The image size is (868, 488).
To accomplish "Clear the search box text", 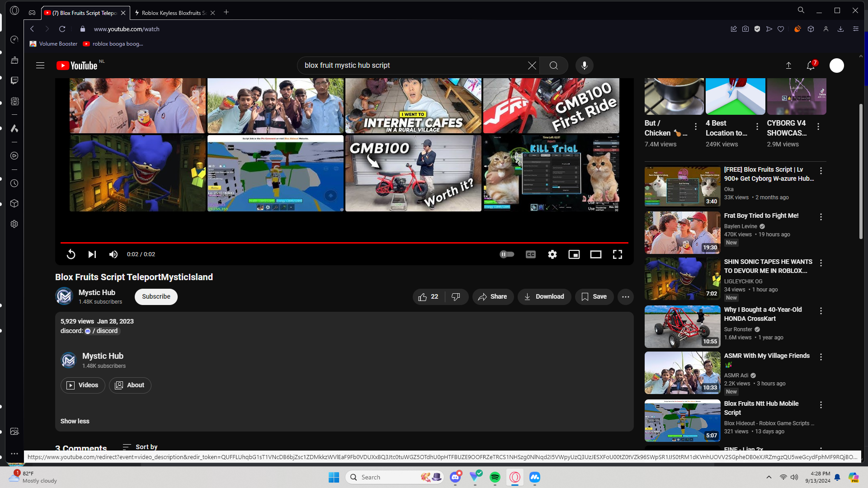I will (532, 66).
